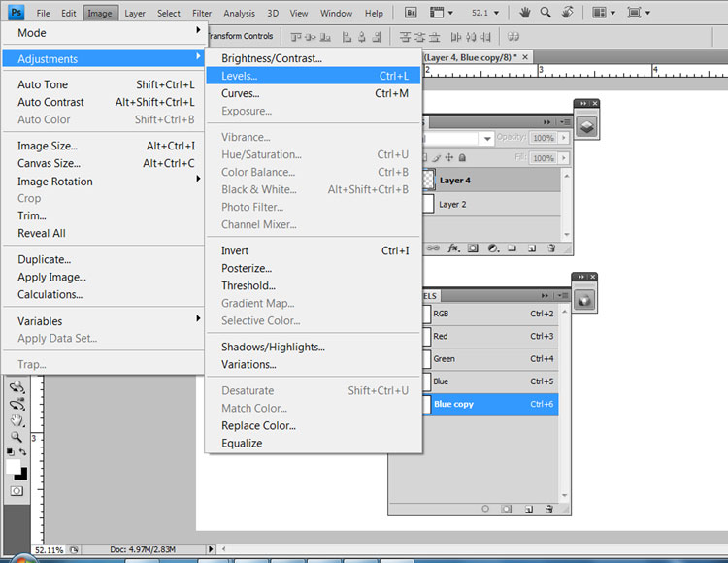Create new adjustment layer icon

[493, 248]
